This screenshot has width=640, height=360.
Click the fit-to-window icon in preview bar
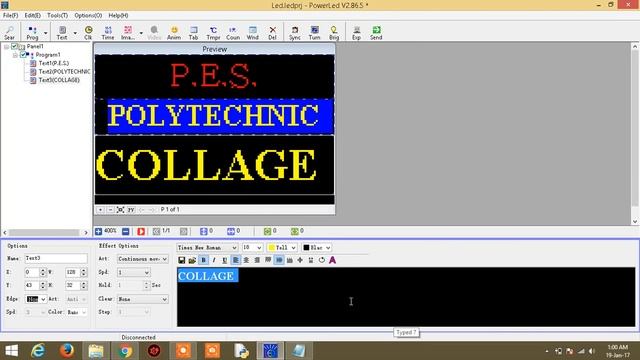(x=120, y=209)
